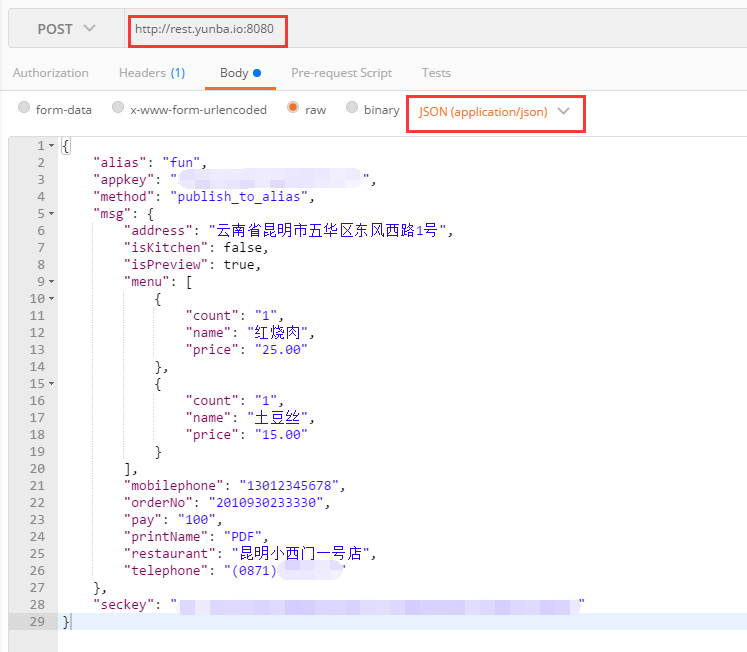747x652 pixels.
Task: Open the Headers (1) tab
Action: tap(152, 73)
